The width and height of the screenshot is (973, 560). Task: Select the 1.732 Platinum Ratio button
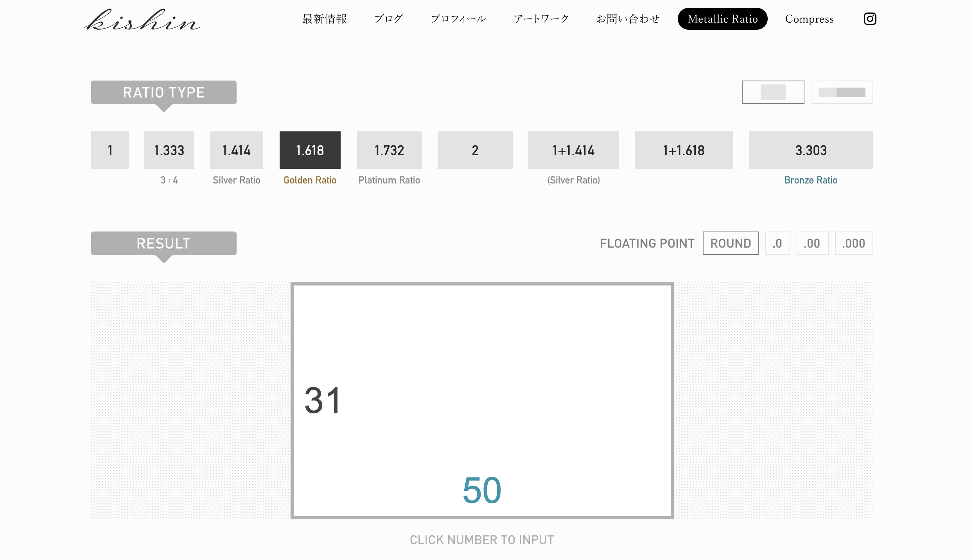coord(389,150)
